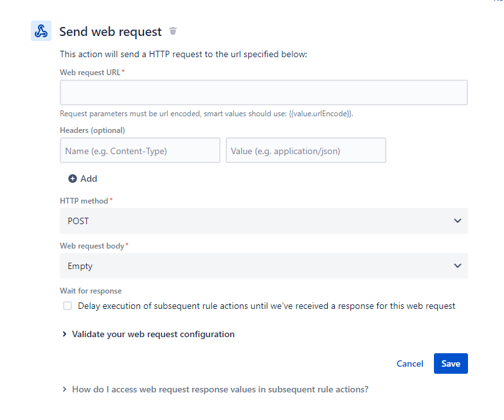Click the arrow beside How do I access
Image resolution: width=504 pixels, height=420 pixels.
coord(64,389)
